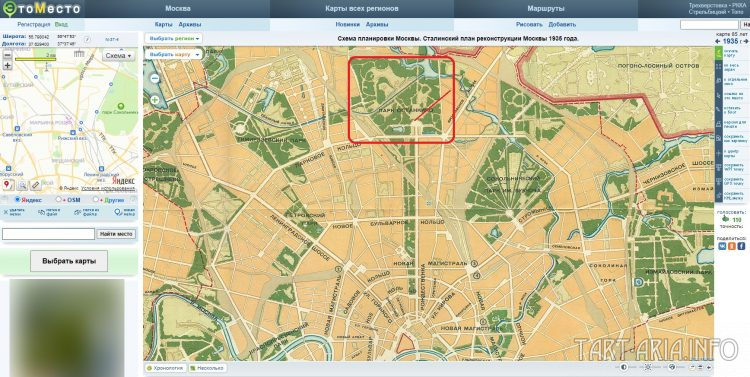The height and width of the screenshot is (377, 750).
Task: Share the map via VK icon
Action: point(722,246)
